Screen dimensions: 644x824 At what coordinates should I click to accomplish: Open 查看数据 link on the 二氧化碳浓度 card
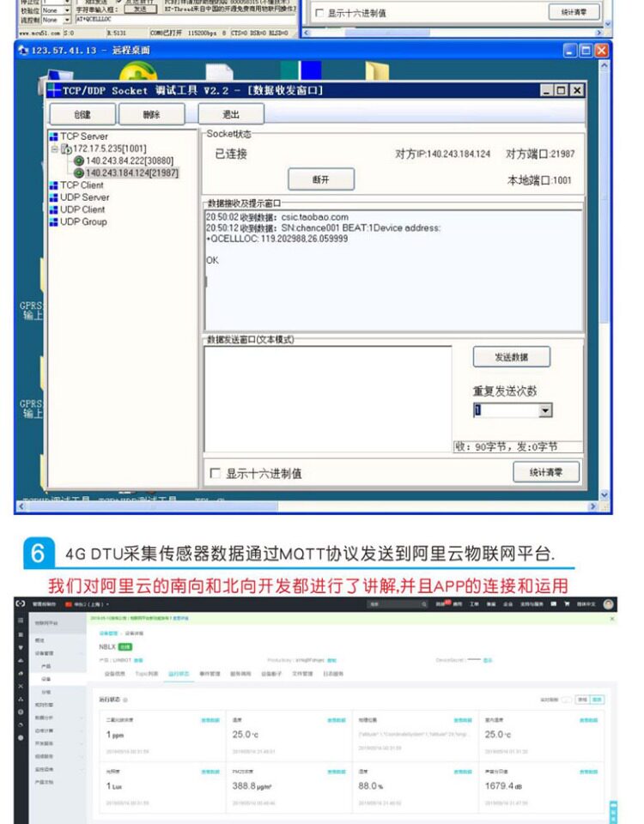210,720
